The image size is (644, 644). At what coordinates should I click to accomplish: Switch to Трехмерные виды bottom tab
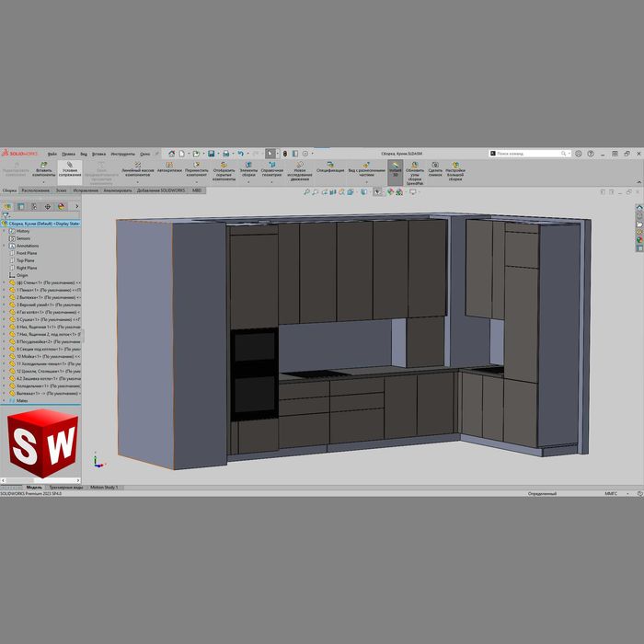click(x=66, y=487)
